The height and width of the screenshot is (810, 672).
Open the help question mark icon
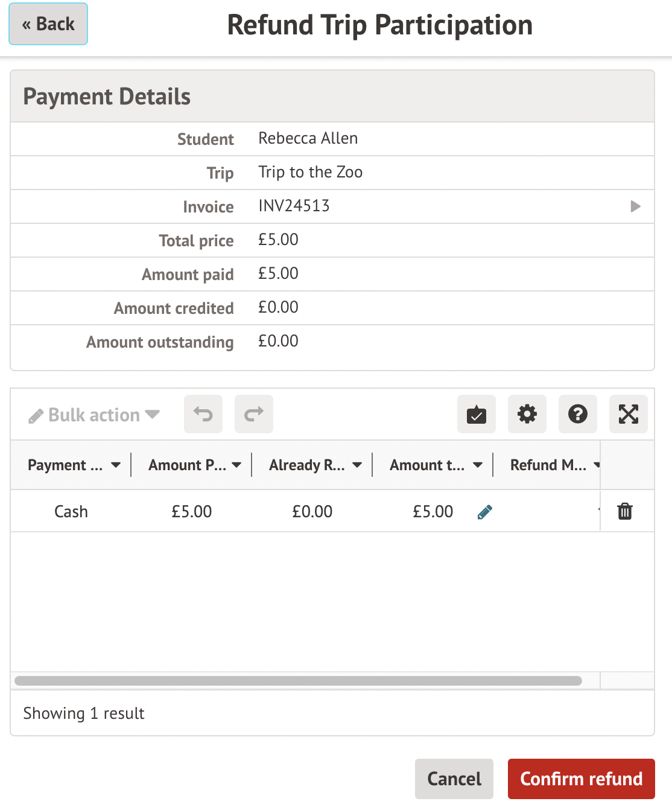click(x=578, y=414)
